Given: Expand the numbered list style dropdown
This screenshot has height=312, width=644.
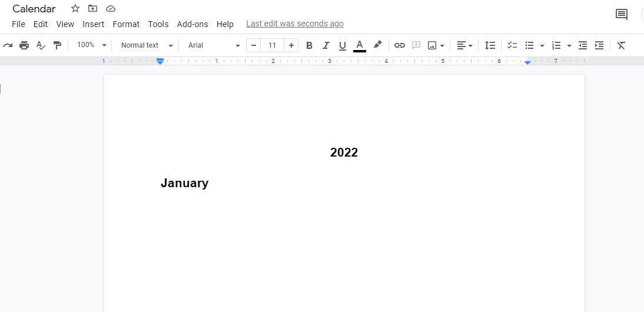Looking at the screenshot, I should (569, 45).
